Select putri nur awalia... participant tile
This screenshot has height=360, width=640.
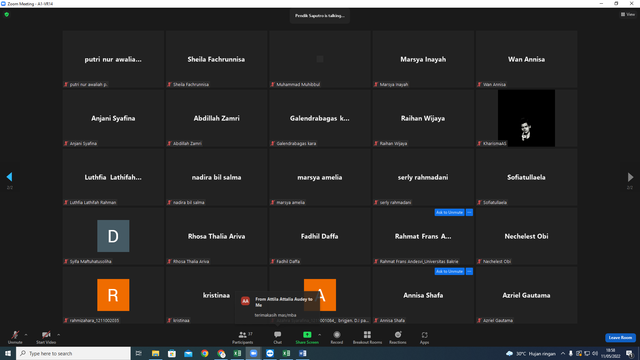(113, 59)
